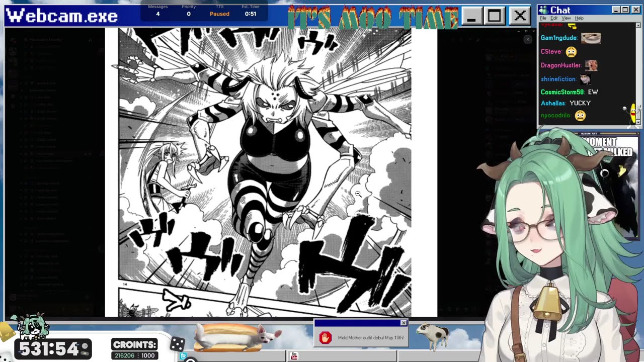
Task: Minimize the dark background app window
Action: 518,31
